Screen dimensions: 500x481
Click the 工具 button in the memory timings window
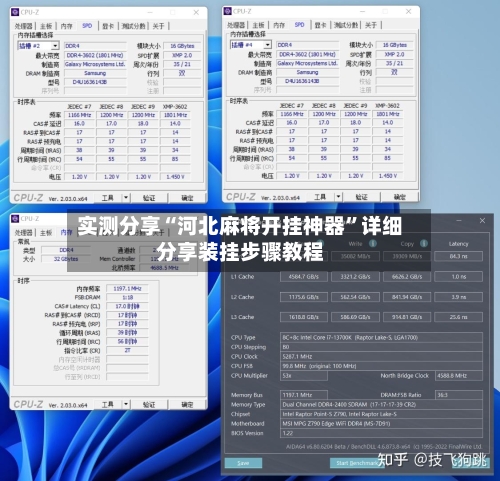point(108,404)
